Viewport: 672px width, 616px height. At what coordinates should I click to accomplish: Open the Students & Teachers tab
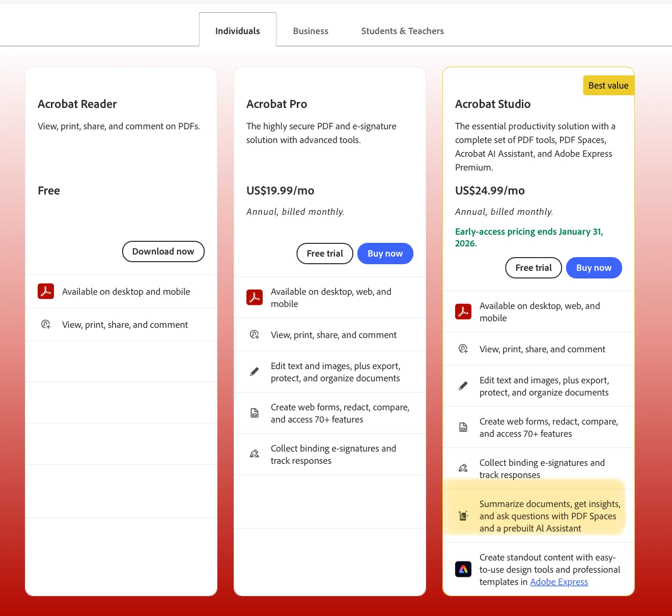click(x=403, y=31)
